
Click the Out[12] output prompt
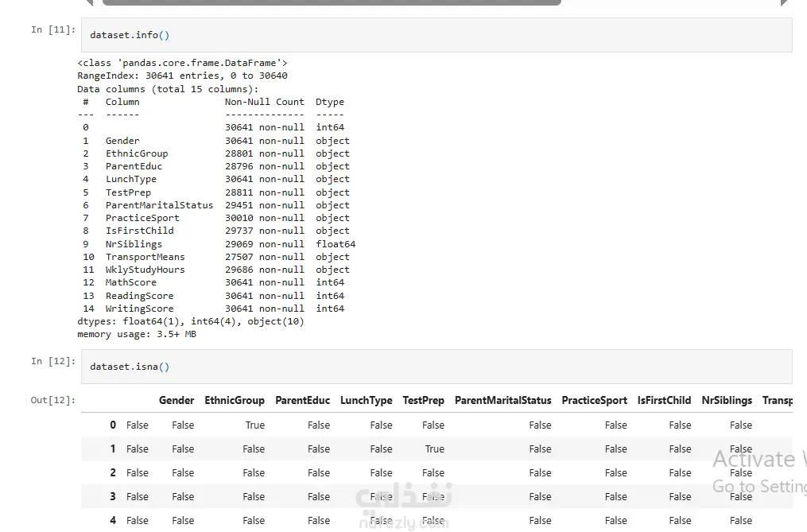point(52,400)
